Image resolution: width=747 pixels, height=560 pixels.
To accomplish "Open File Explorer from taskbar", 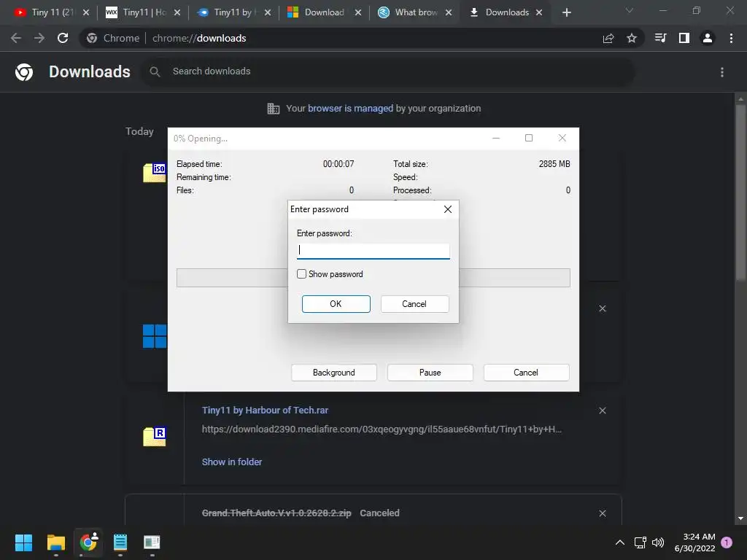I will [x=55, y=542].
